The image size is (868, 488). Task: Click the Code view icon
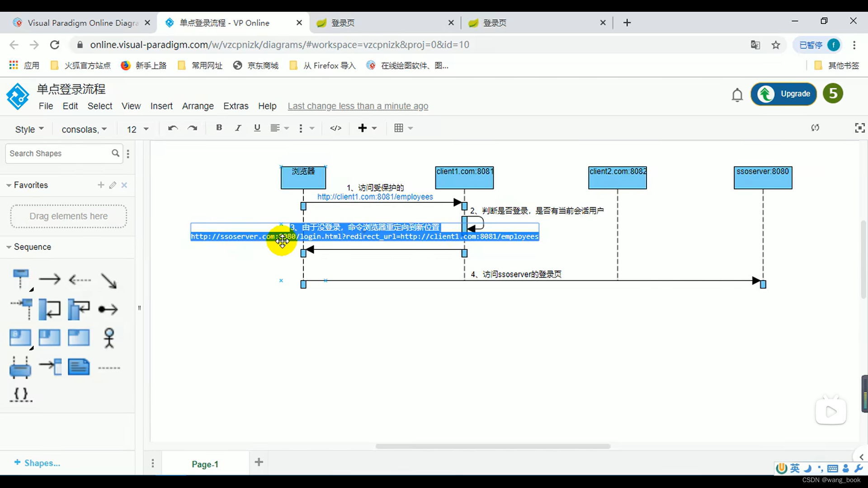coord(335,128)
